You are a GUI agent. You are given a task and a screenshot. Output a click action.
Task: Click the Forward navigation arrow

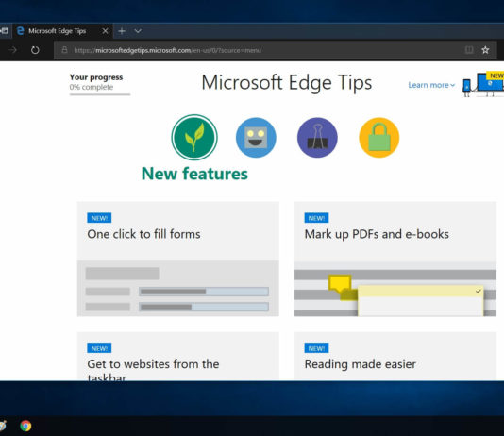pos(13,50)
